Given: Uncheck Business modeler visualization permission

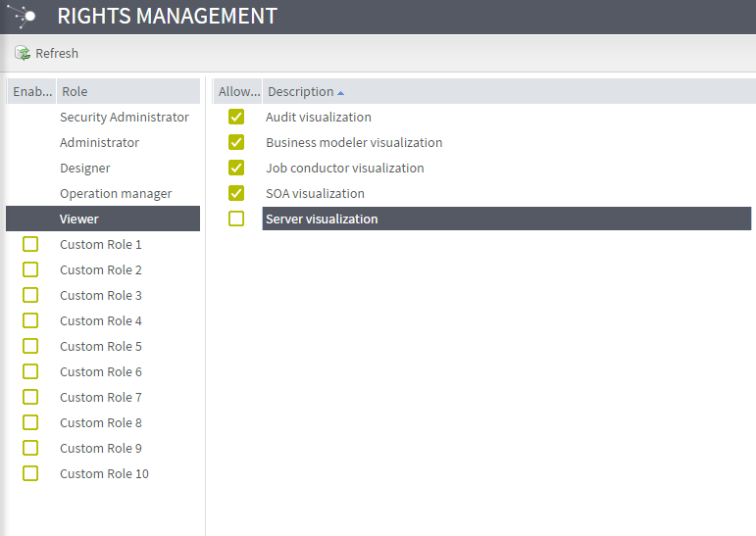Looking at the screenshot, I should tap(236, 142).
